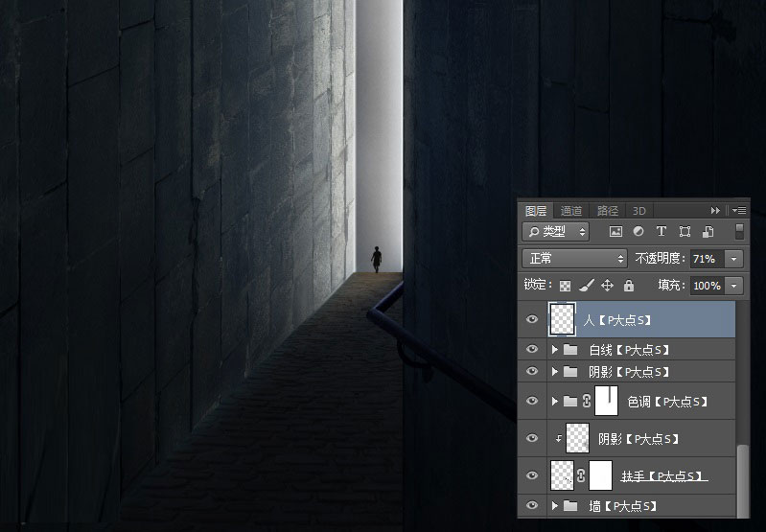The height and width of the screenshot is (532, 766).
Task: Toggle the layer filtering switch
Action: click(739, 232)
